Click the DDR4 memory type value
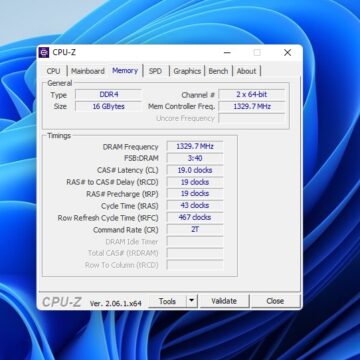Viewport: 360px width, 360px height. coord(109,95)
